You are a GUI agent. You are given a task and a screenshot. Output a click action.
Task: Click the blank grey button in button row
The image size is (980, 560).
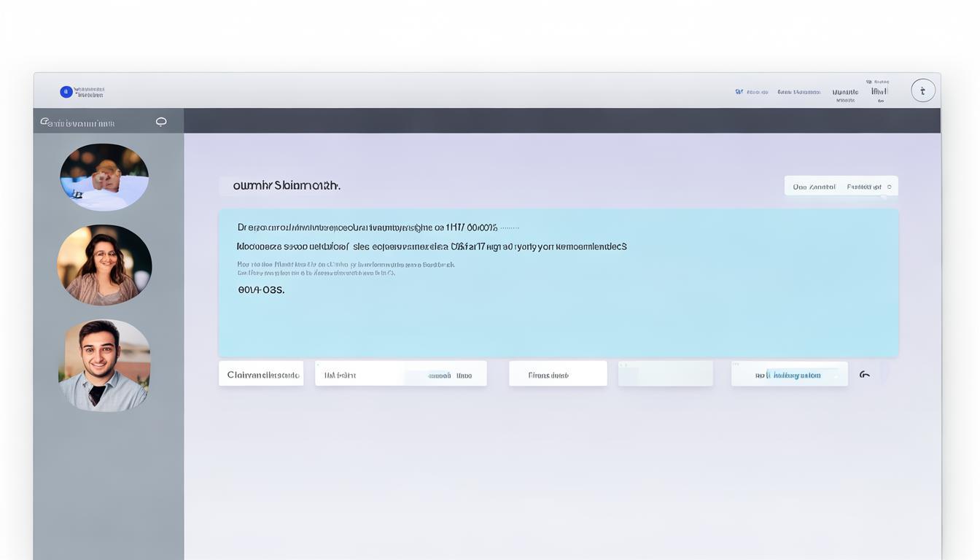(x=665, y=374)
